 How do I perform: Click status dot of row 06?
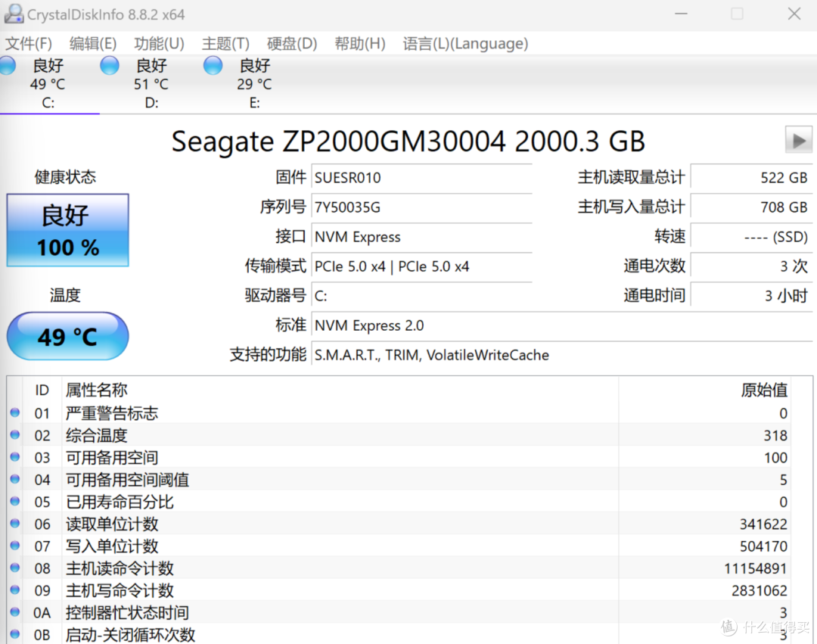coord(15,523)
